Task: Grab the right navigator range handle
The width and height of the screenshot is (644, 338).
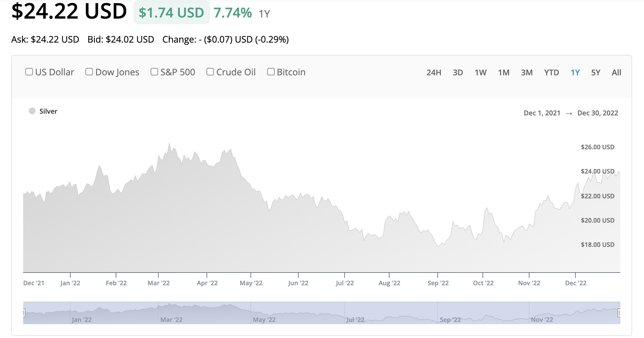Action: (619, 313)
